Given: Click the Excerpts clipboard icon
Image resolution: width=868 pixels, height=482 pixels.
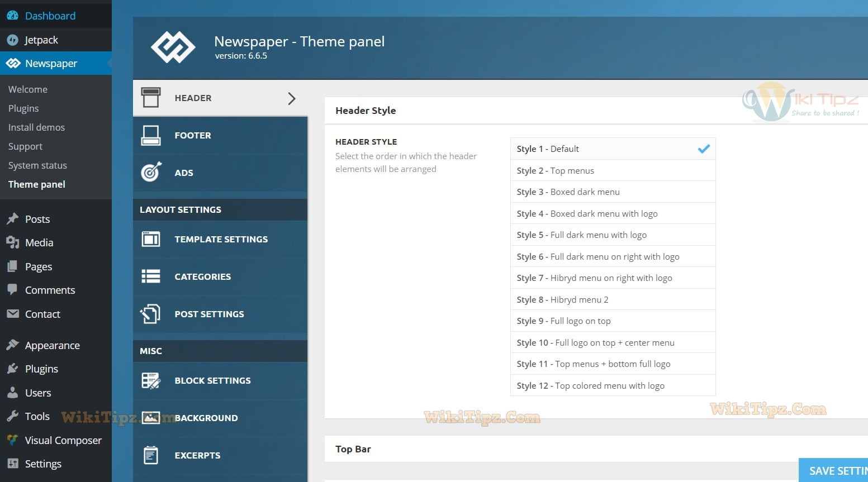Looking at the screenshot, I should (151, 455).
